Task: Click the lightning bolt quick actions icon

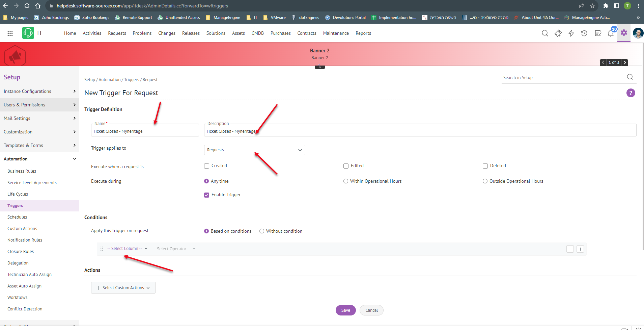Action: (571, 33)
